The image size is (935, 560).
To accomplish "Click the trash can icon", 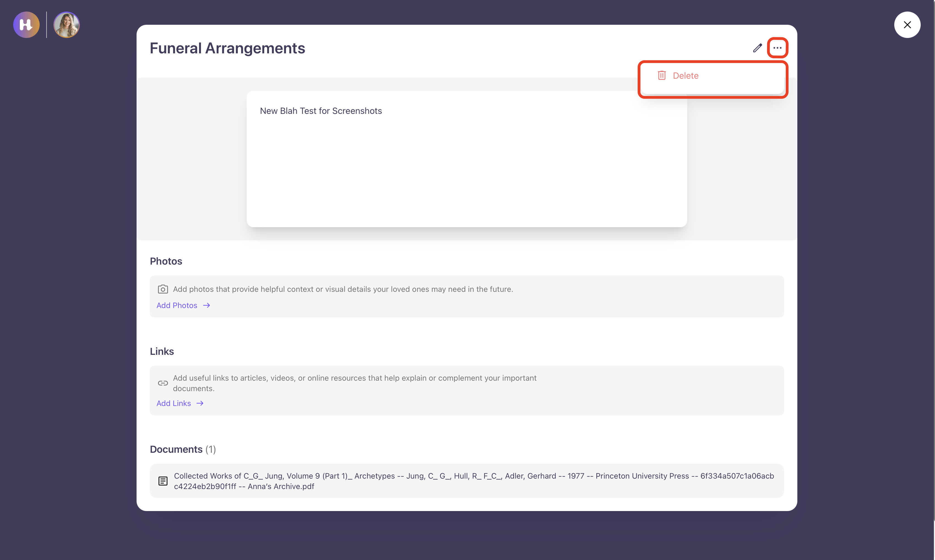I will pos(662,75).
